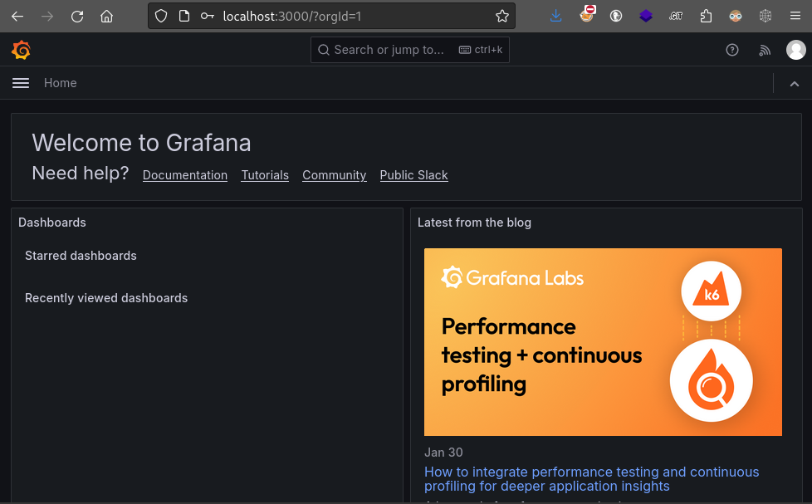Image resolution: width=812 pixels, height=504 pixels.
Task: Click the shield tracking protection icon
Action: point(161,16)
